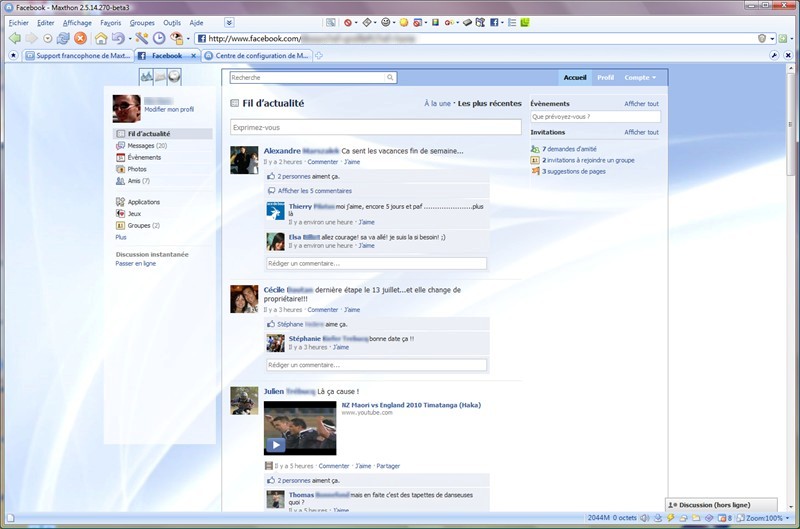The width and height of the screenshot is (800, 529).
Task: Click Partager under Julien's video post
Action: tap(388, 466)
